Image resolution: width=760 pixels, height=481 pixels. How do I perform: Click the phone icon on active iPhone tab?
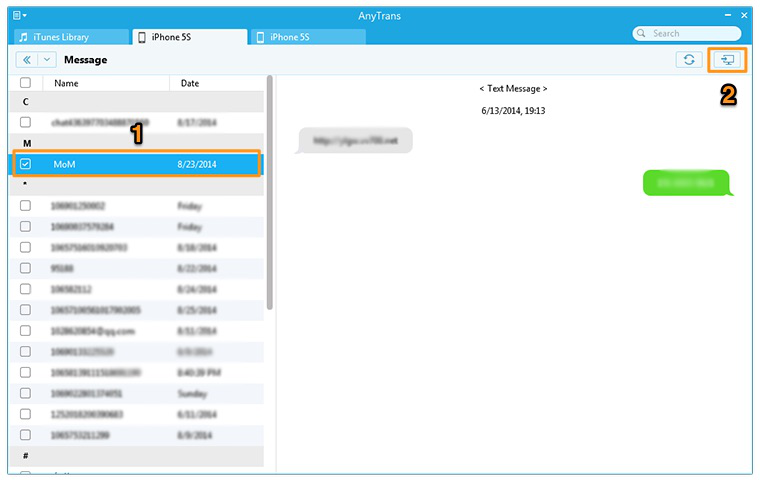point(142,37)
